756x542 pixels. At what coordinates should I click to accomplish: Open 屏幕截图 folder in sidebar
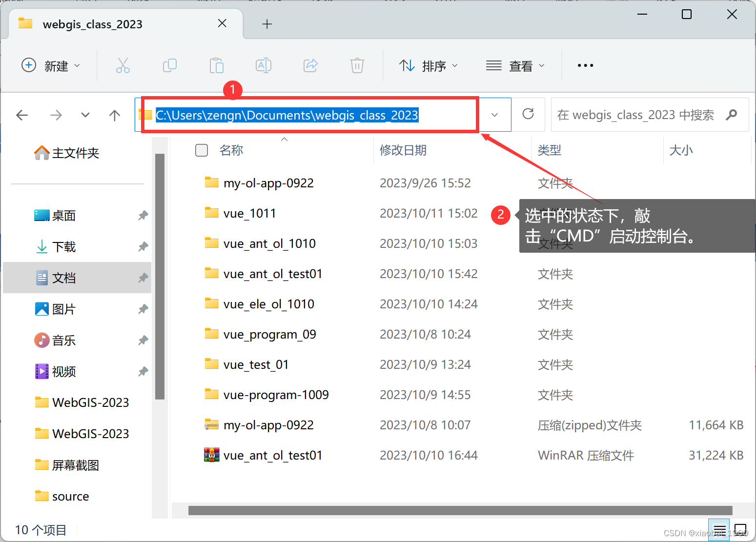(67, 465)
